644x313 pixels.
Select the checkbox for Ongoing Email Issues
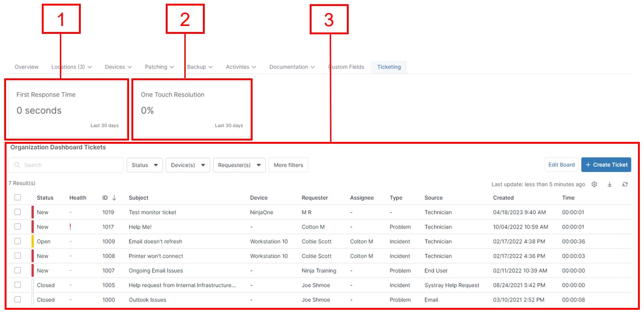tap(19, 270)
